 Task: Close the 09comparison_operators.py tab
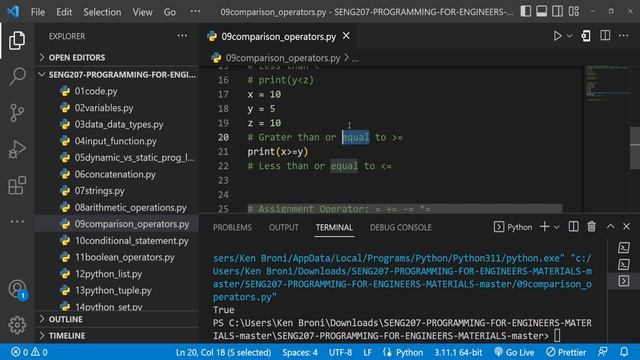pos(346,36)
